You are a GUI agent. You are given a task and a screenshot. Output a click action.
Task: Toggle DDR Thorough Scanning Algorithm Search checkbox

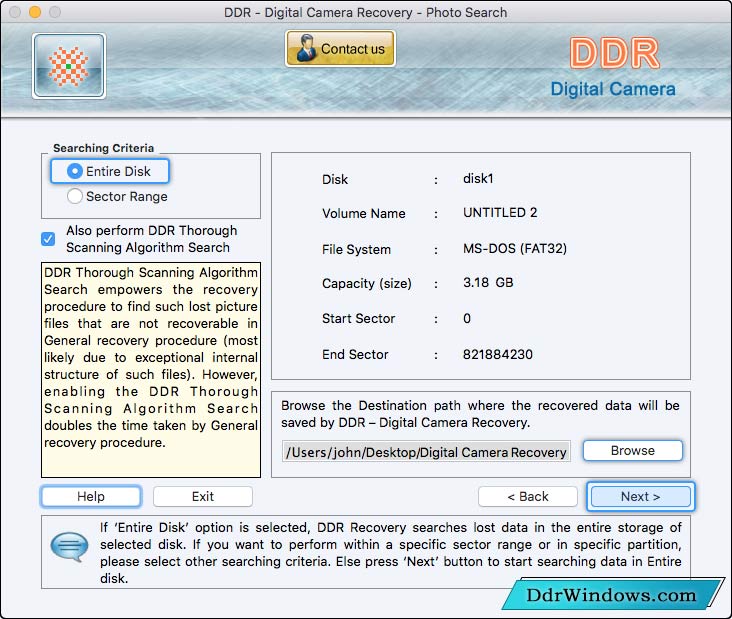(x=48, y=239)
